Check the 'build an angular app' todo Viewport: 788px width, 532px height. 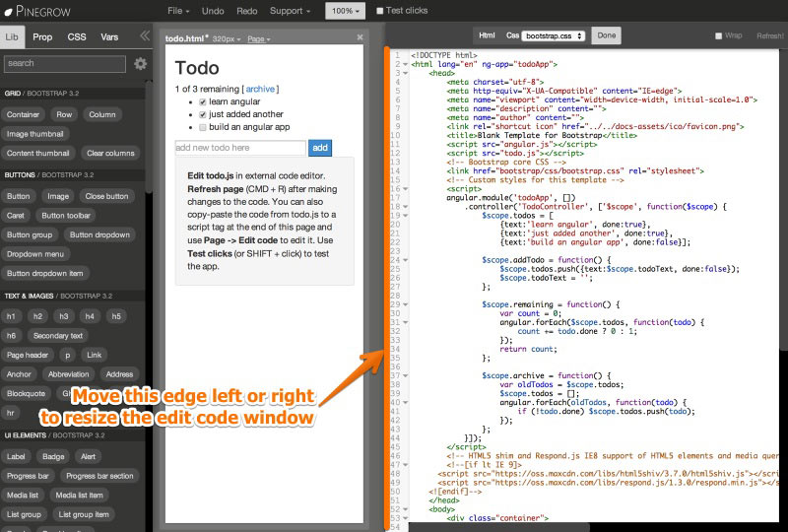[203, 127]
